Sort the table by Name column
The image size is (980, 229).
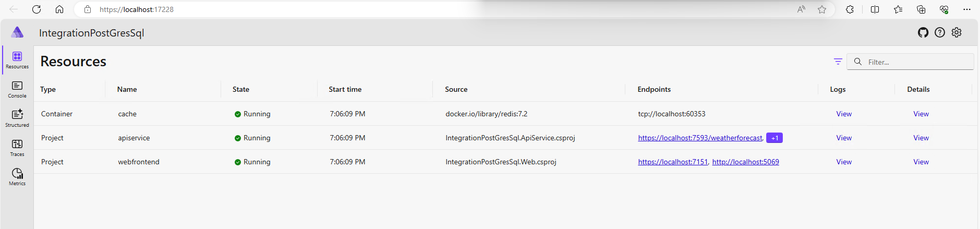(127, 90)
